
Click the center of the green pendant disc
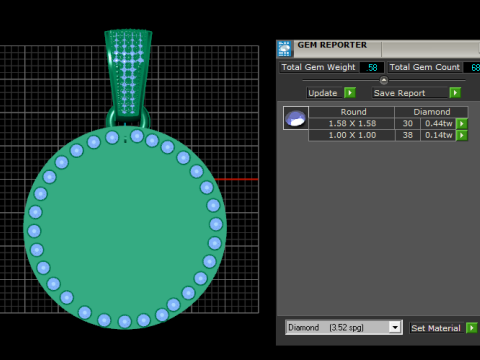(x=125, y=228)
